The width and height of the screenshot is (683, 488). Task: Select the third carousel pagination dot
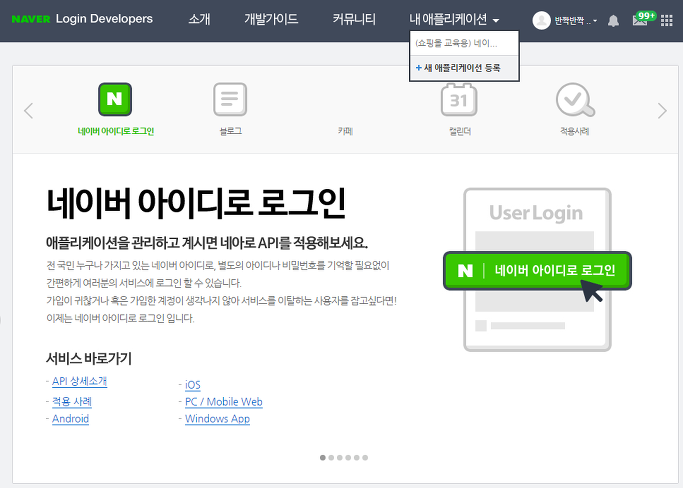(340, 458)
